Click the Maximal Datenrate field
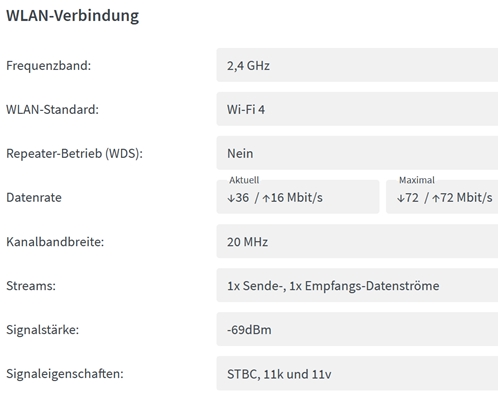 tap(442, 197)
